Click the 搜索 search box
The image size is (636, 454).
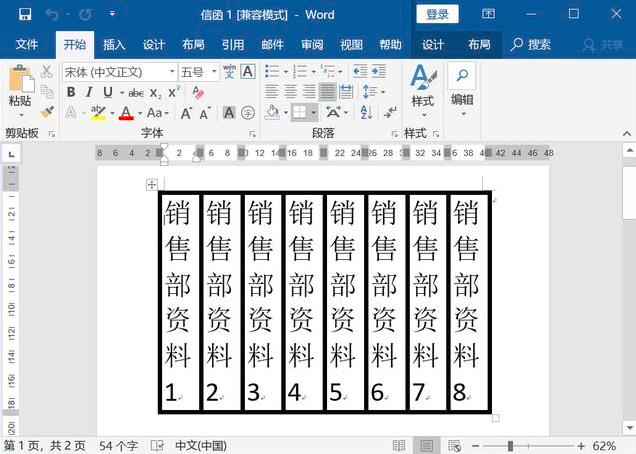click(x=532, y=45)
